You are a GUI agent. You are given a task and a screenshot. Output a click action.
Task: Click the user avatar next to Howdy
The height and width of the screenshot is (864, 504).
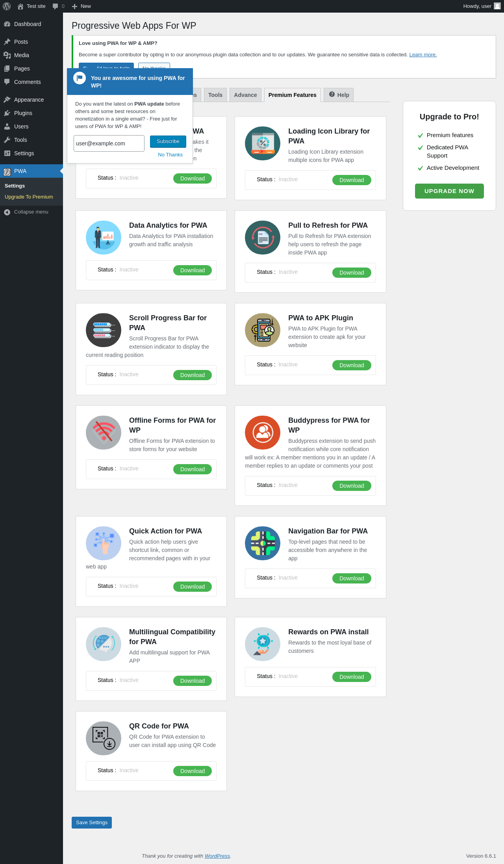pos(497,6)
